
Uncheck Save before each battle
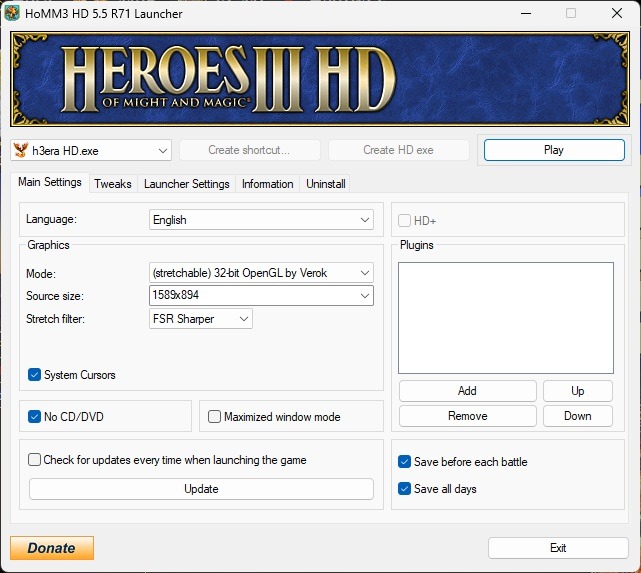404,462
